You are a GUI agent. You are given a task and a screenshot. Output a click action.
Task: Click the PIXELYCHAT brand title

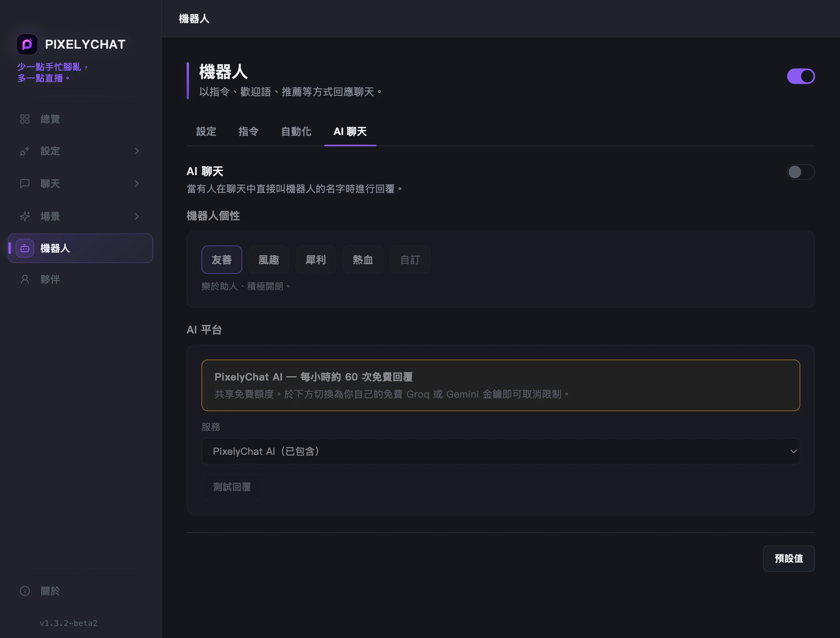85,44
